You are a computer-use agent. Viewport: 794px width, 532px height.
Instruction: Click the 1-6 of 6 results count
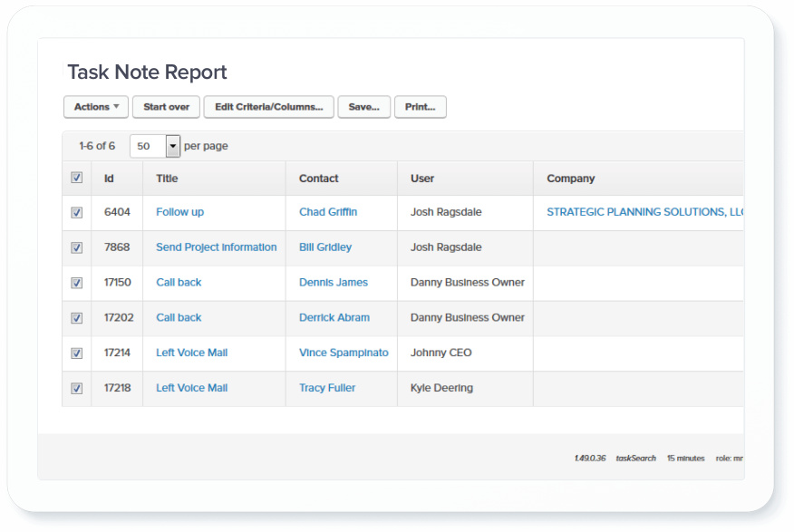pyautogui.click(x=97, y=146)
